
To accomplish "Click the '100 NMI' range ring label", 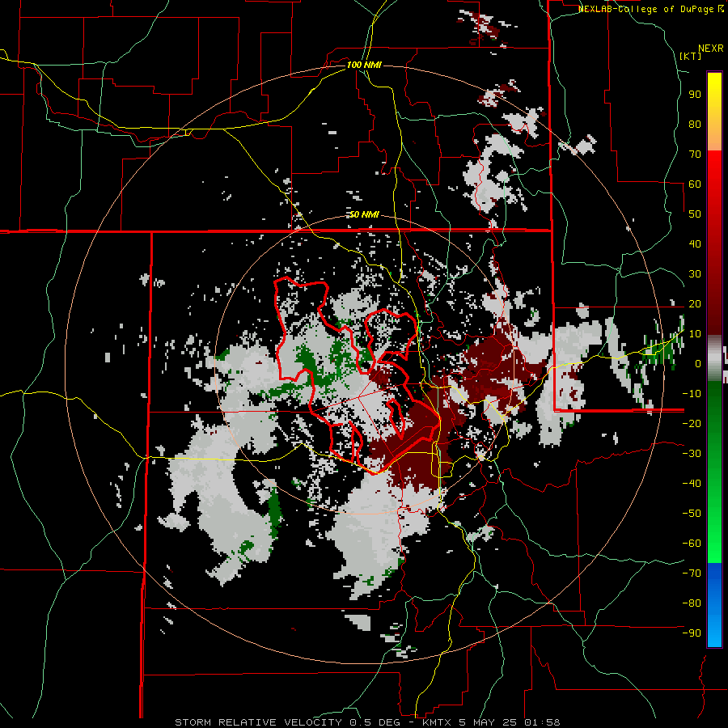I will tap(364, 65).
